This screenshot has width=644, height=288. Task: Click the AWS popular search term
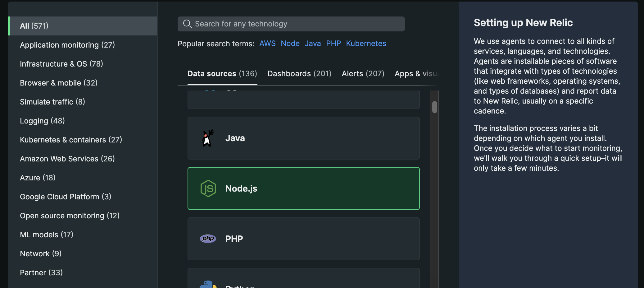click(267, 44)
